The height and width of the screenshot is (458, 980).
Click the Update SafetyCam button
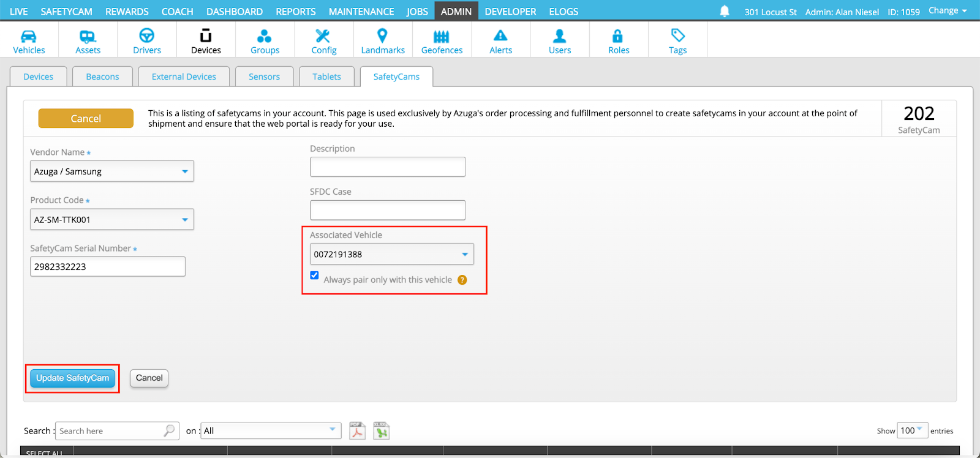[x=72, y=378]
